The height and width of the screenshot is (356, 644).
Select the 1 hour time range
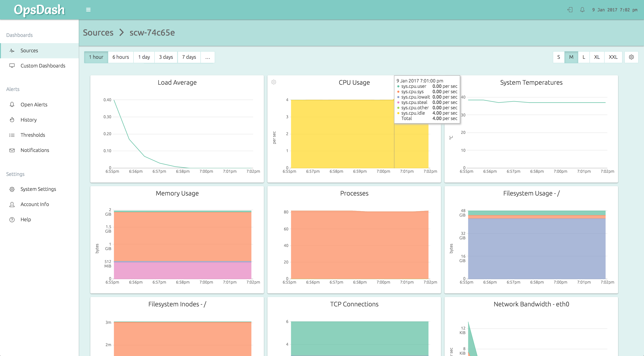[x=96, y=57]
